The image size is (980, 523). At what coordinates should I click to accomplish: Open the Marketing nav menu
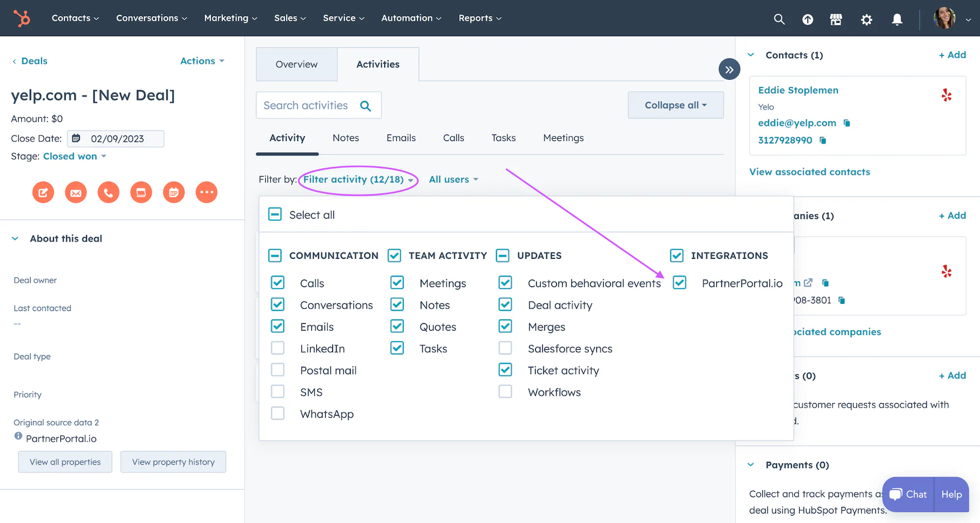click(230, 18)
